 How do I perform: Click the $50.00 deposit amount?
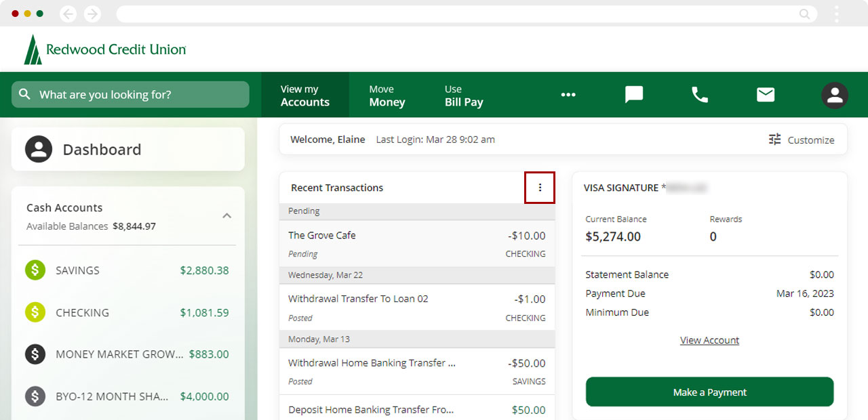528,410
